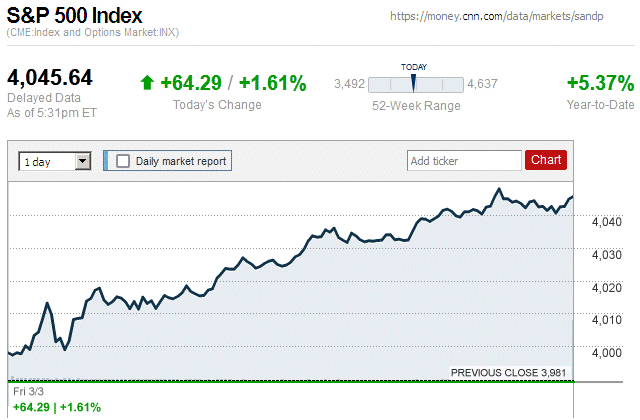Click the 4,000 y-axis label
The image size is (640, 420).
[x=607, y=353]
